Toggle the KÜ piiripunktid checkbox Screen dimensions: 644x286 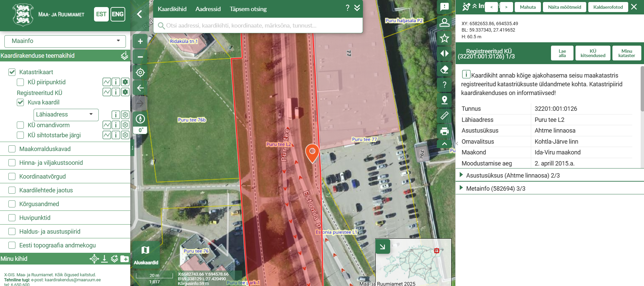click(x=20, y=82)
